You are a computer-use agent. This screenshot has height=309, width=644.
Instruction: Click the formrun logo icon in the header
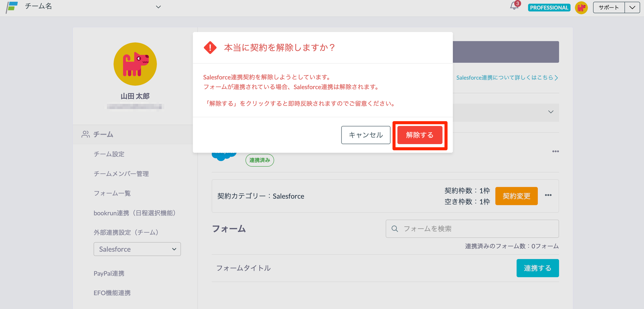[12, 7]
